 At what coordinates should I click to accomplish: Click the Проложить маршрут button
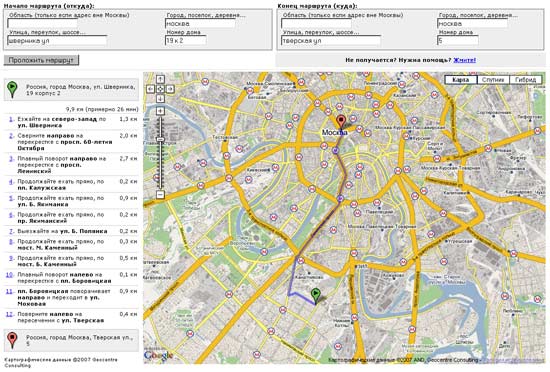coord(41,60)
